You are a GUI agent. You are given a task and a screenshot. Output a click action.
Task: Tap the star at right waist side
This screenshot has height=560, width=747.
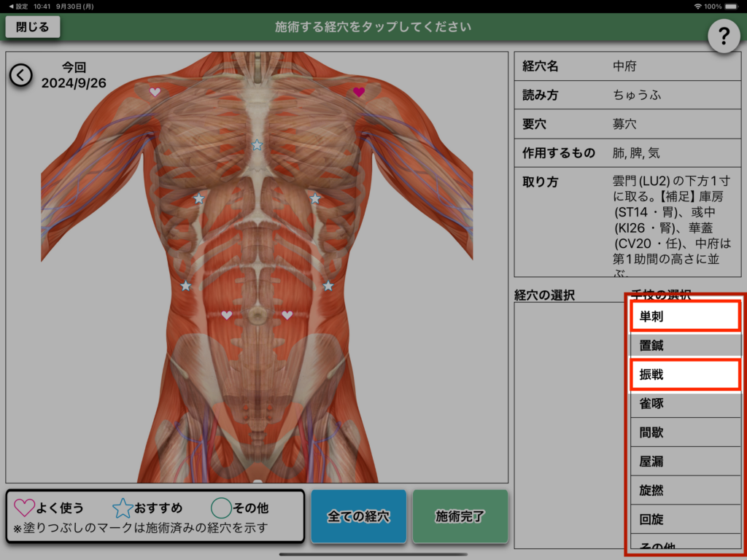pyautogui.click(x=328, y=286)
